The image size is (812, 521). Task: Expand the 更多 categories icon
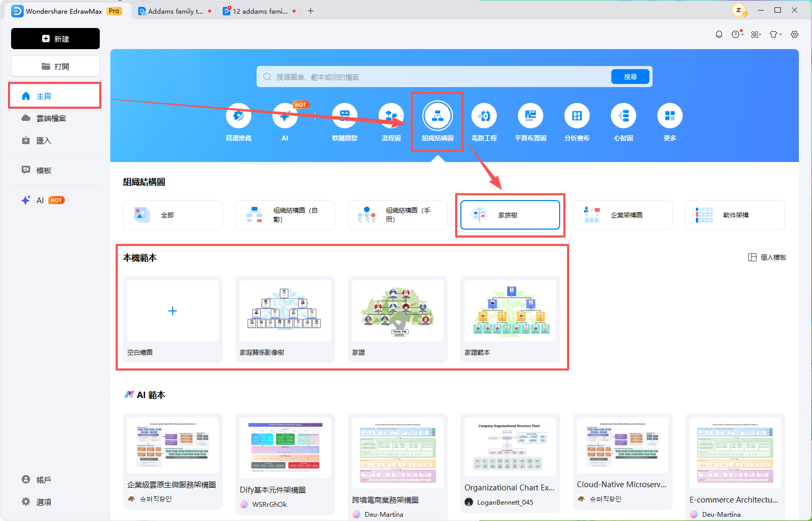(x=670, y=116)
